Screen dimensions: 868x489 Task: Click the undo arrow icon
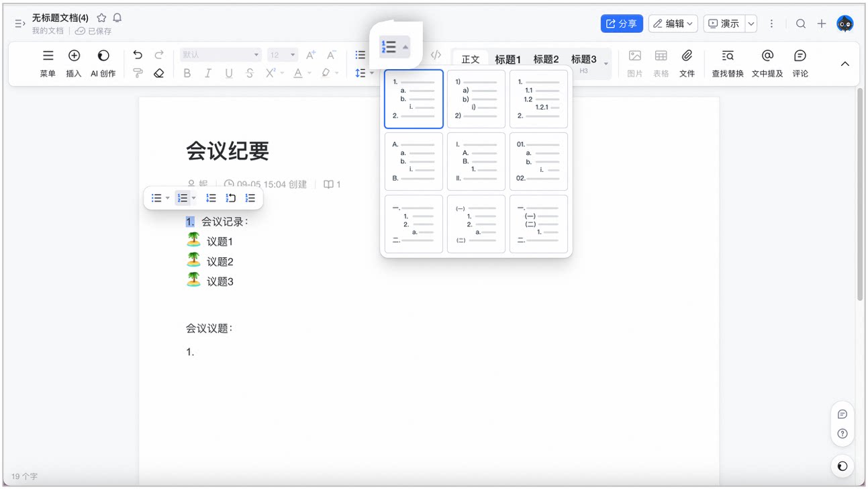pos(138,55)
